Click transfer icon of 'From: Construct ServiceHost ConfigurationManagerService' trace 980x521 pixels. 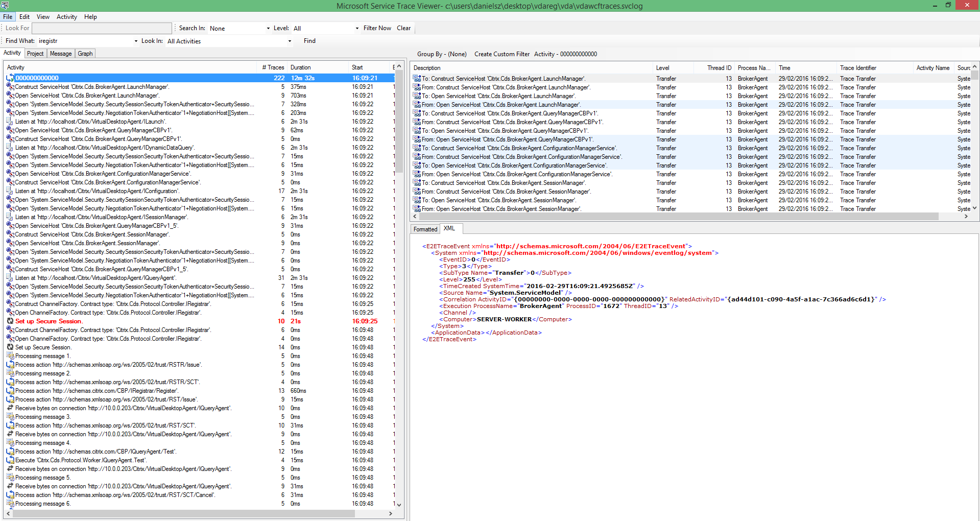click(417, 157)
